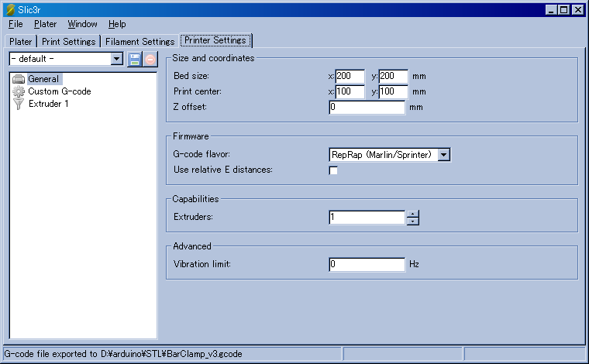The width and height of the screenshot is (589, 364).
Task: Click the Extruder 1 funnel icon
Action: click(x=19, y=104)
